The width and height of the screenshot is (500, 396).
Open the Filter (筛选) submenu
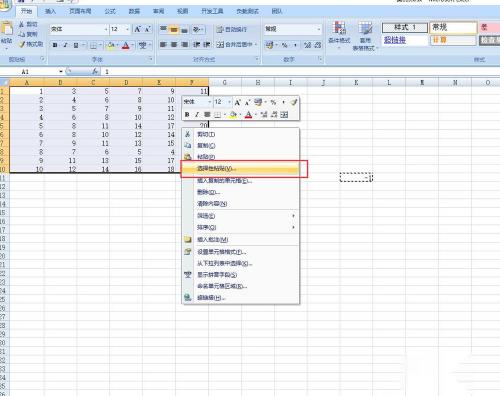240,216
